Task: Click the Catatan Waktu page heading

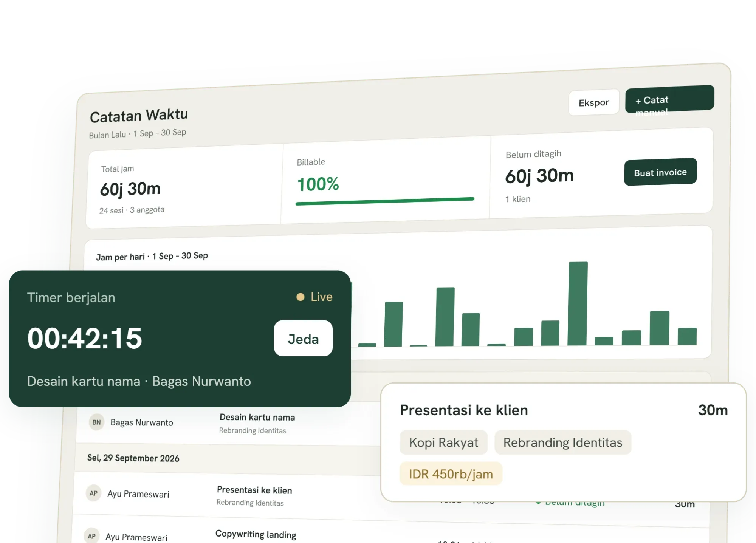Action: (x=139, y=116)
